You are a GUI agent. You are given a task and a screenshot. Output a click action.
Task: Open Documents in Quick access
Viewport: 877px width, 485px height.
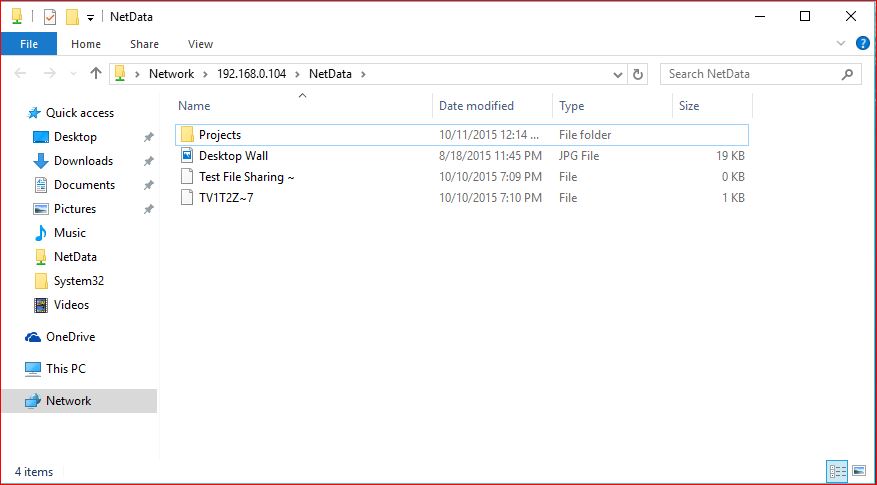[x=84, y=185]
